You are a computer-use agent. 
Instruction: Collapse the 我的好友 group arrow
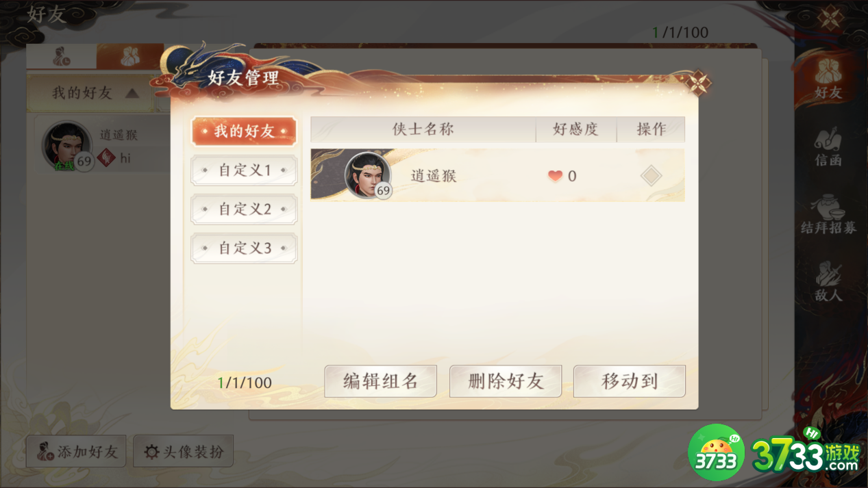[x=132, y=93]
